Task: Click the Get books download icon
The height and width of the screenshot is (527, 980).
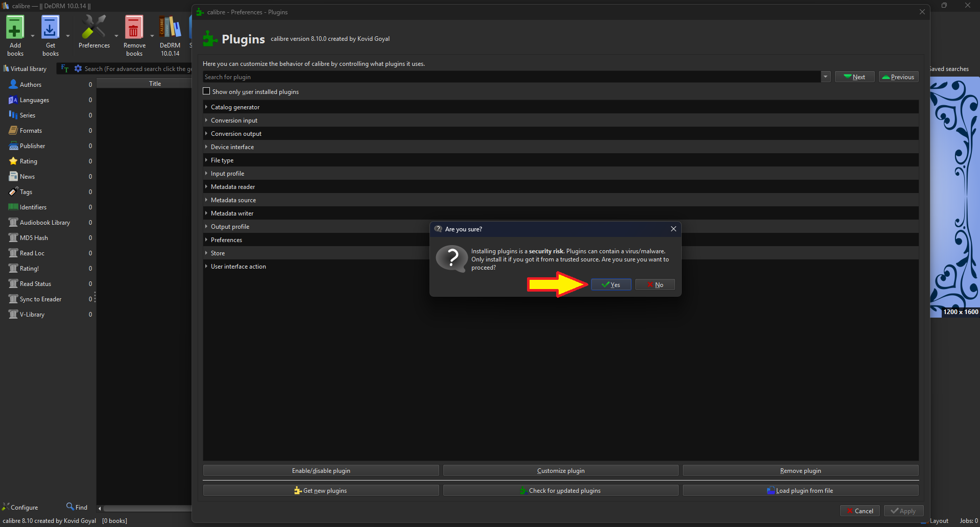Action: pyautogui.click(x=50, y=28)
